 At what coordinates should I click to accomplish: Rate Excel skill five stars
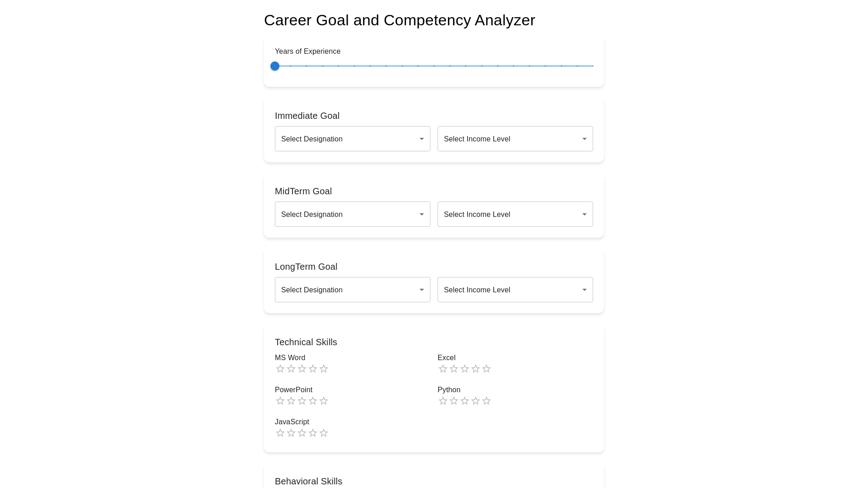[486, 369]
